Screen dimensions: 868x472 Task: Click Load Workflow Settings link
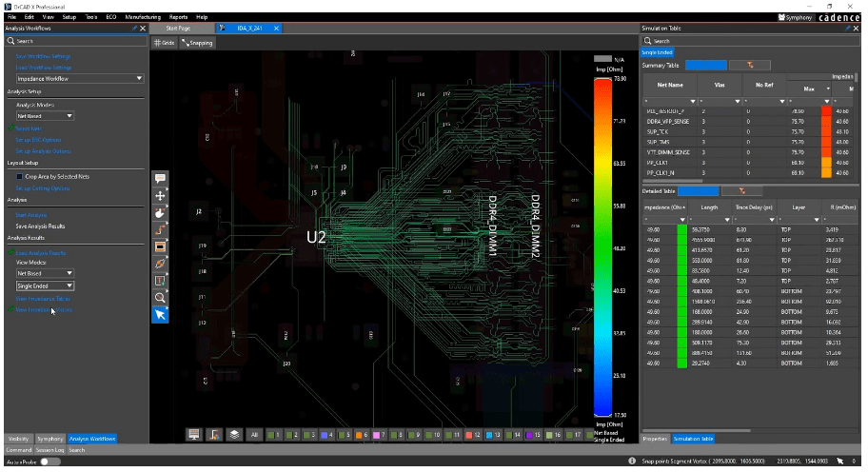click(44, 68)
